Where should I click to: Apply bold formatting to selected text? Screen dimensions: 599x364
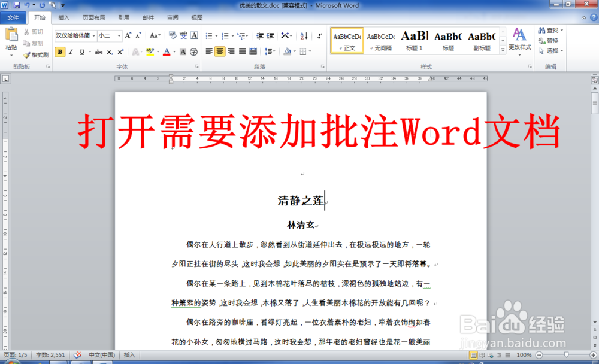tap(59, 52)
